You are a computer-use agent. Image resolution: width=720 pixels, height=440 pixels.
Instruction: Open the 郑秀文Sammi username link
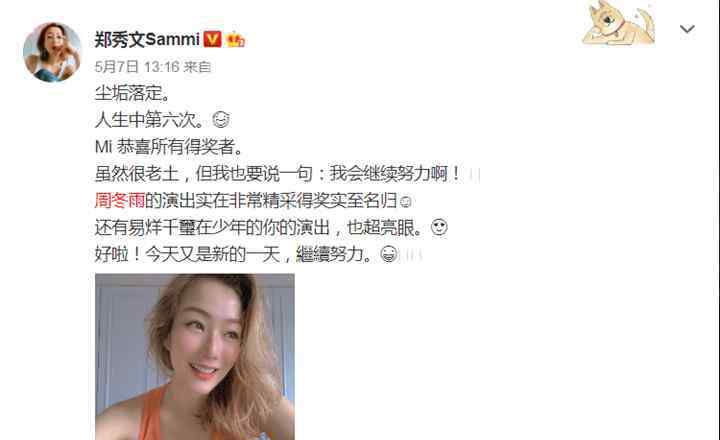coord(147,39)
